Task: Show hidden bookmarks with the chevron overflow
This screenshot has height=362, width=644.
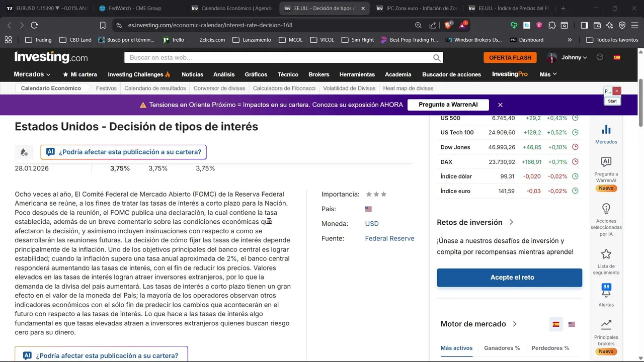Action: [570, 40]
